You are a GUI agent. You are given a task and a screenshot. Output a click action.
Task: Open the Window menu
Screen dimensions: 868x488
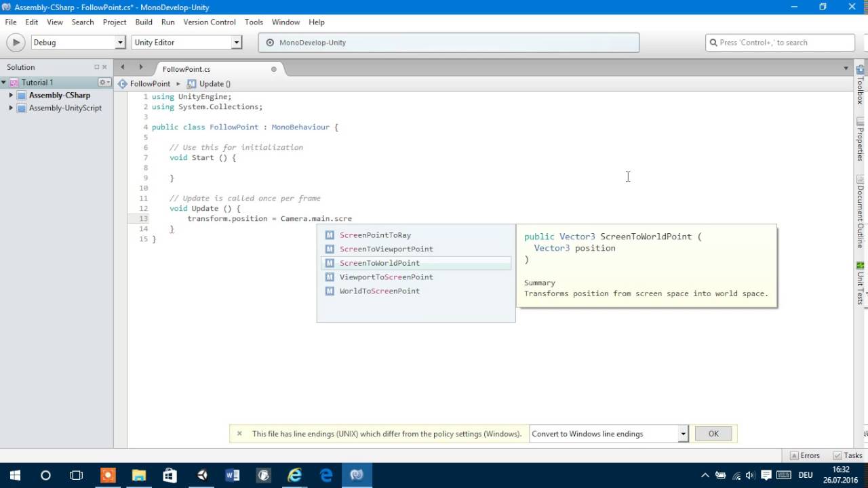(285, 22)
